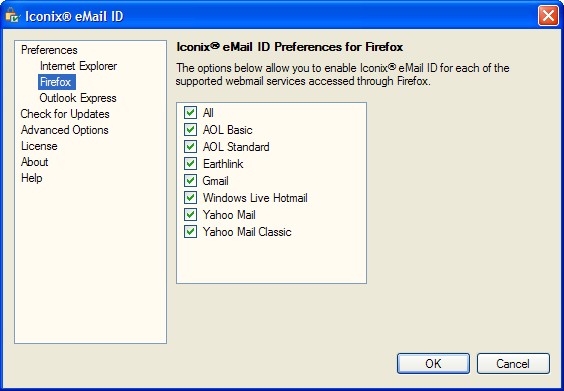Screen dimensions: 564x391
Task: Toggle the AOL Basic checkbox
Action: pos(190,129)
